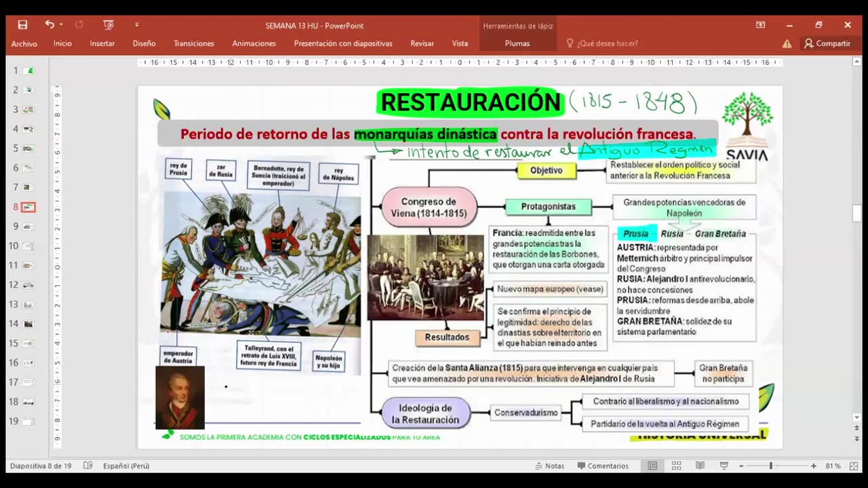The image size is (868, 488).
Task: Click the 'Conservadurismo' box
Action: pos(526,412)
